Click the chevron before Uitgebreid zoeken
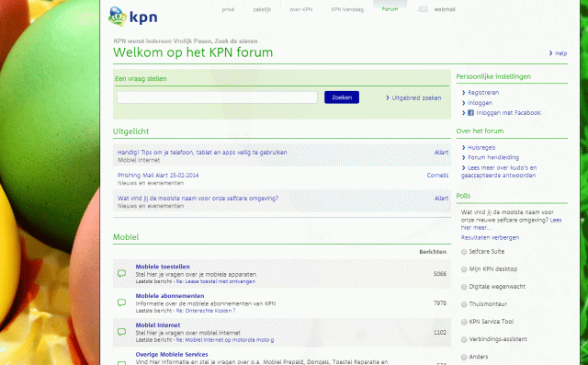Viewport: 588px width, 365px height. pyautogui.click(x=388, y=97)
